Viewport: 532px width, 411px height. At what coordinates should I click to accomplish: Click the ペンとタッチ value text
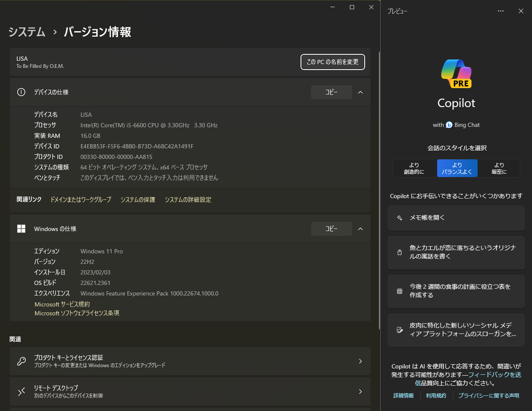click(x=149, y=178)
